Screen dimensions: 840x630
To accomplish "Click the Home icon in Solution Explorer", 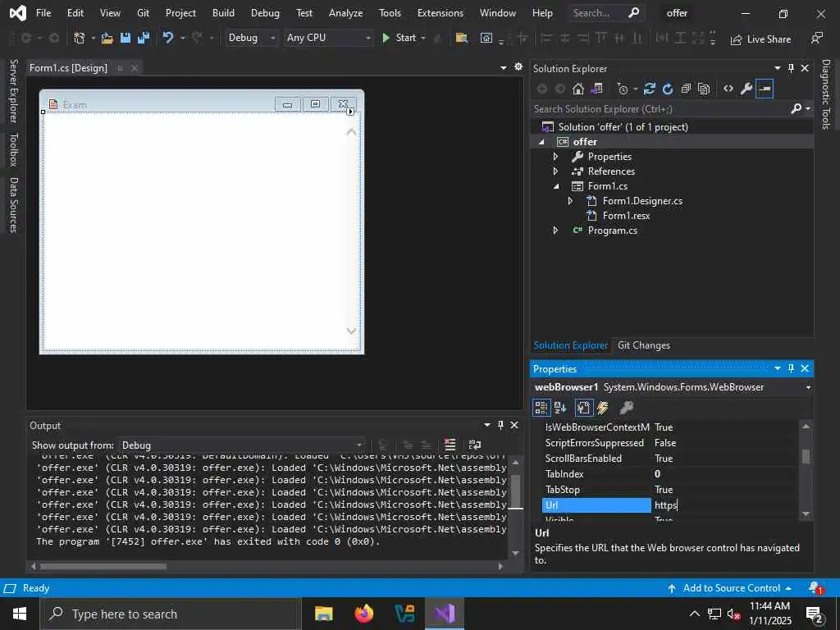I will tap(578, 89).
